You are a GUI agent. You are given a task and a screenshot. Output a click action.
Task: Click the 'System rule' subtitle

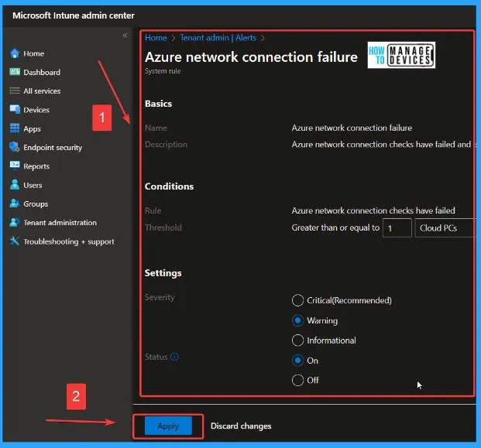click(x=163, y=71)
